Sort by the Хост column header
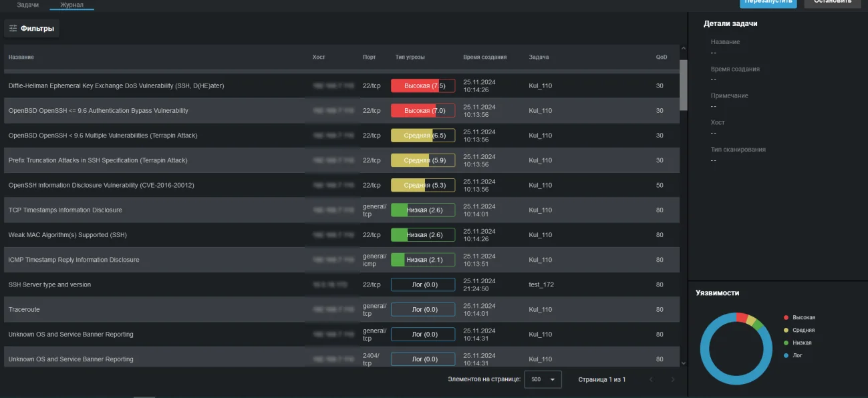The image size is (868, 398). (319, 57)
